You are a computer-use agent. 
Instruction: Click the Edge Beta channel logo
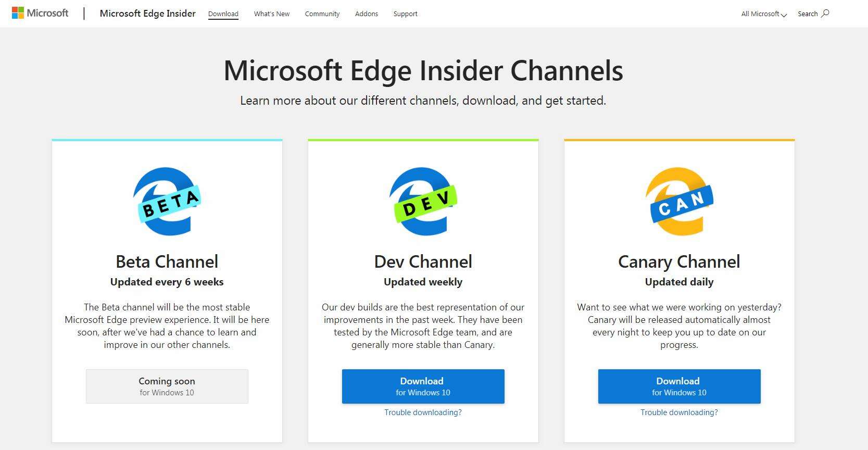coord(167,201)
